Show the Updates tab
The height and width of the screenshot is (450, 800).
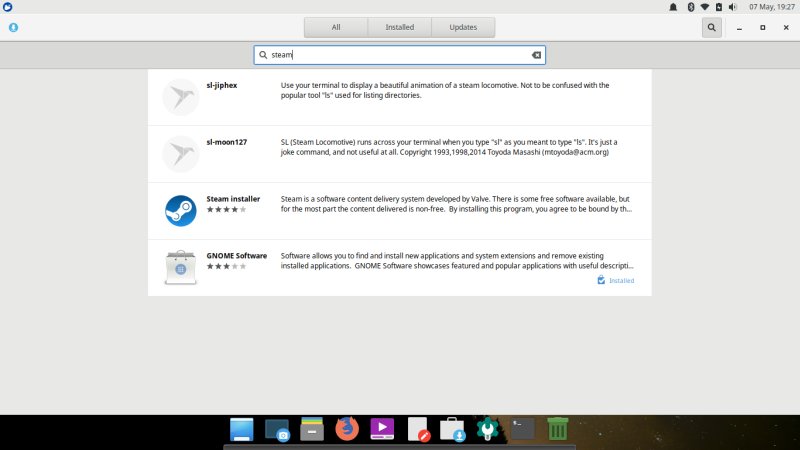tap(463, 28)
